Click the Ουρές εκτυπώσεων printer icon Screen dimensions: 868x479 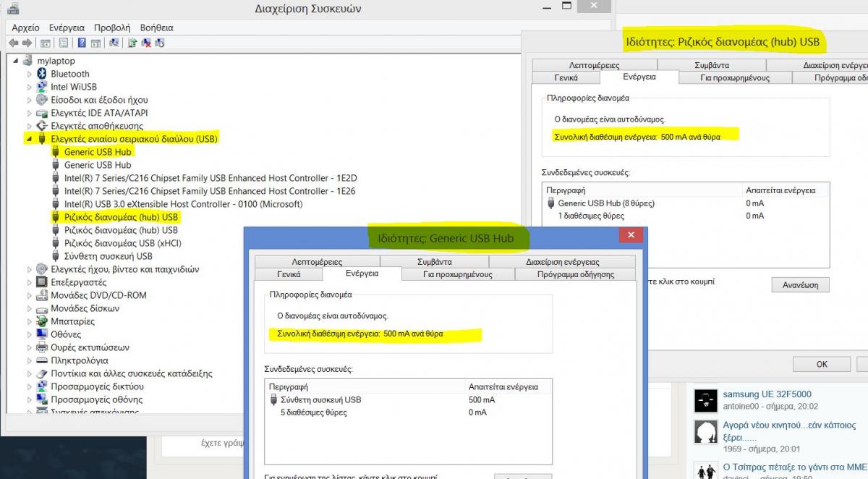tap(42, 347)
